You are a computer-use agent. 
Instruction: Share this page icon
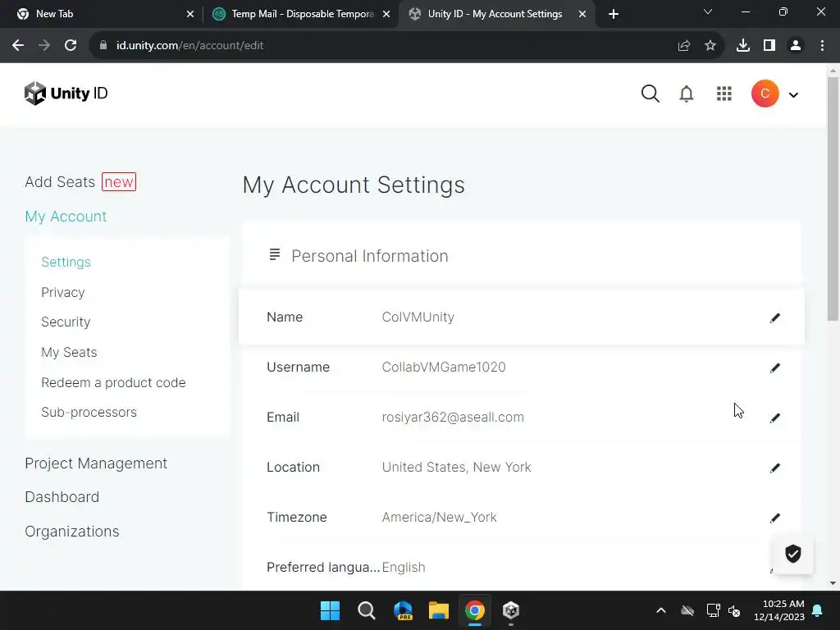click(683, 46)
